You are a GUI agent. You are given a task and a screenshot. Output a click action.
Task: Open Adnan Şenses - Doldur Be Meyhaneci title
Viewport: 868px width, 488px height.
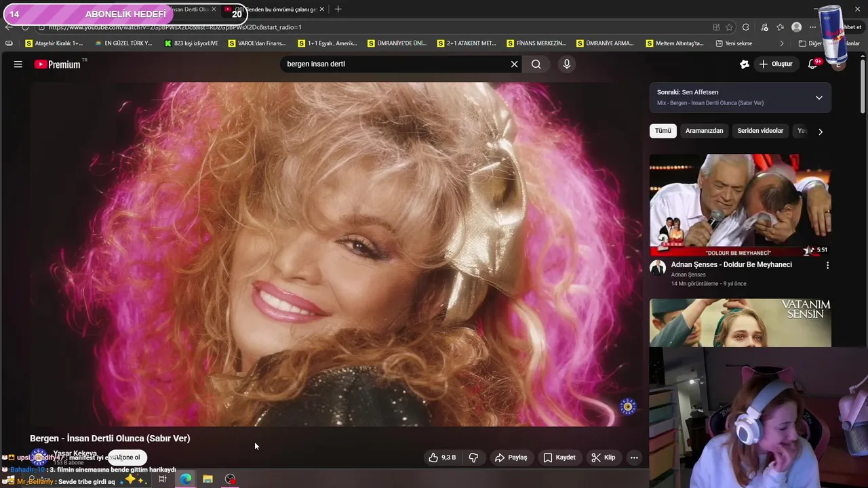(732, 265)
